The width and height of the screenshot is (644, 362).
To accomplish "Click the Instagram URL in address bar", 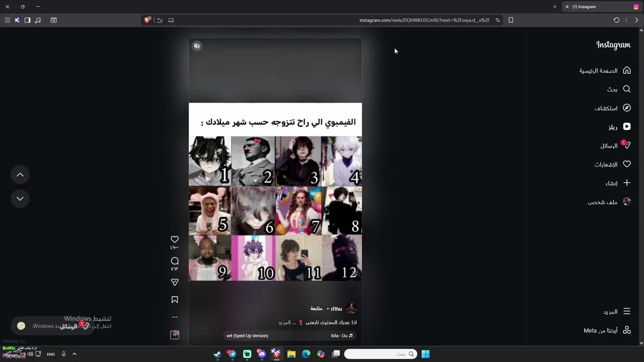I will pos(425,20).
